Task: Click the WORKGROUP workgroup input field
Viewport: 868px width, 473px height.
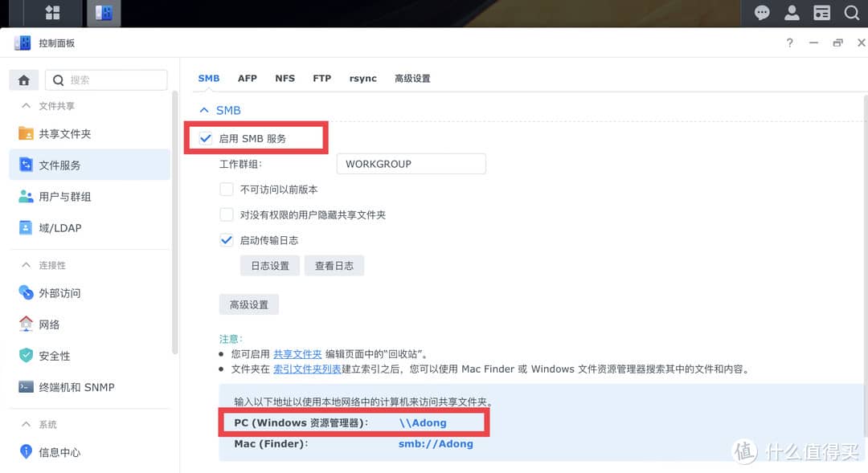Action: click(411, 163)
